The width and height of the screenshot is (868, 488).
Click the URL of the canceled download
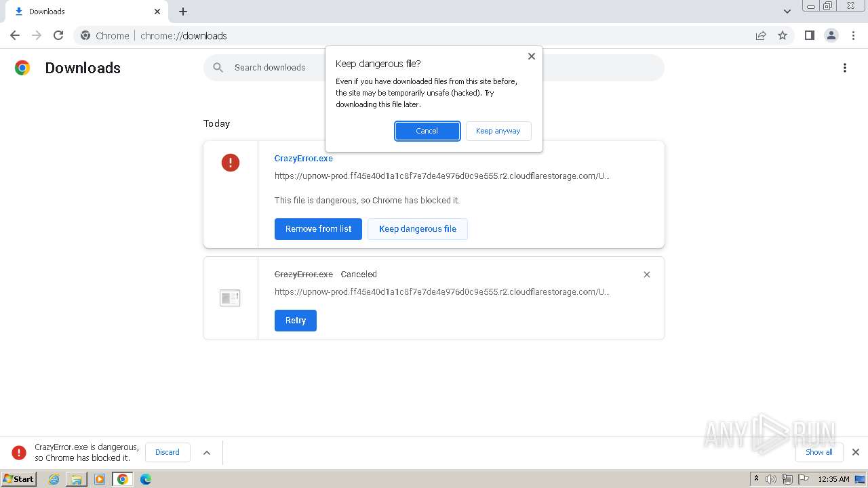point(442,292)
